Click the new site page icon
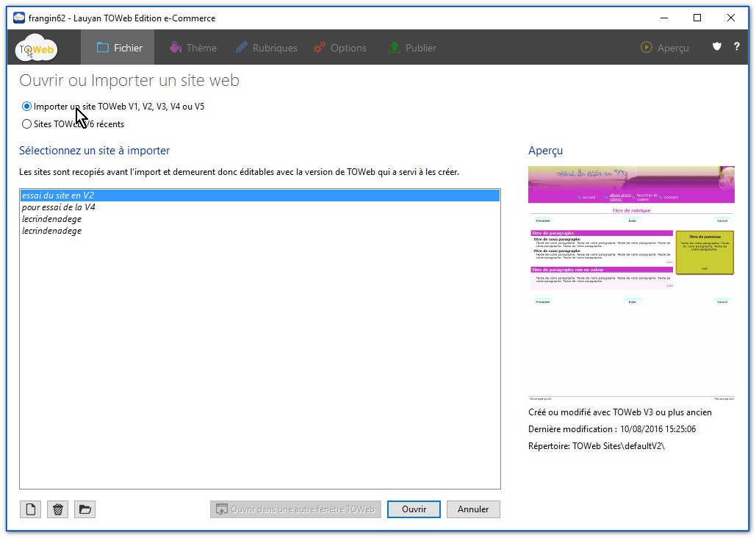This screenshot has height=538, width=756. [30, 509]
